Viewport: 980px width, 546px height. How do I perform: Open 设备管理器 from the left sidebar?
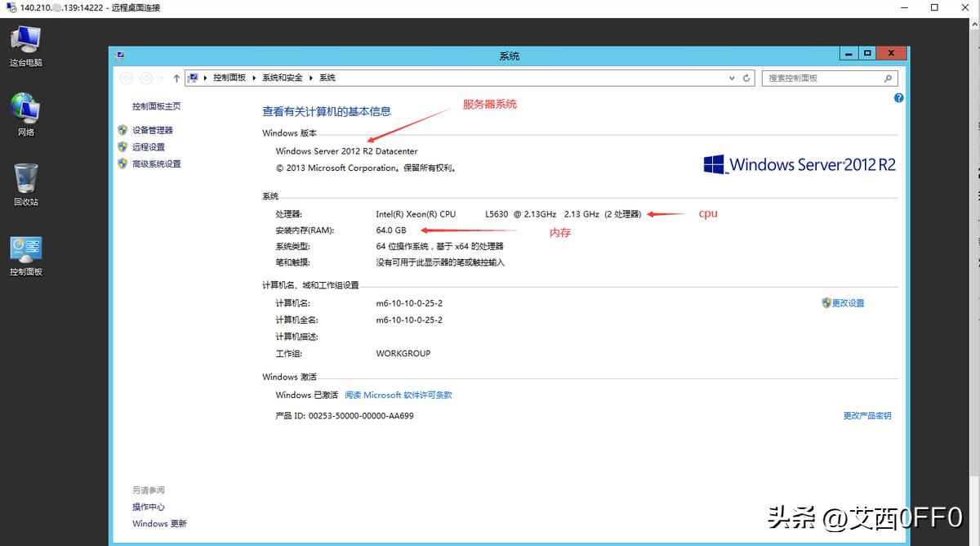(x=152, y=129)
